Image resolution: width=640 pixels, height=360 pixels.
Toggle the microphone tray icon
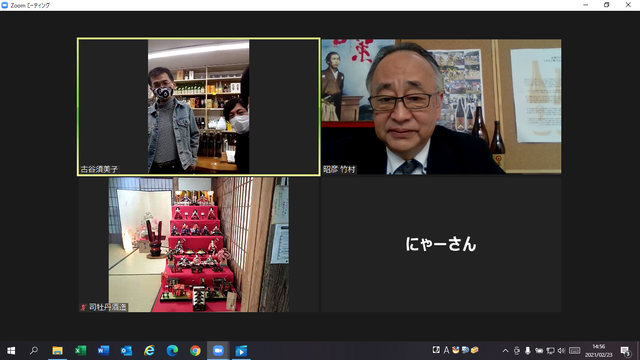(528, 351)
